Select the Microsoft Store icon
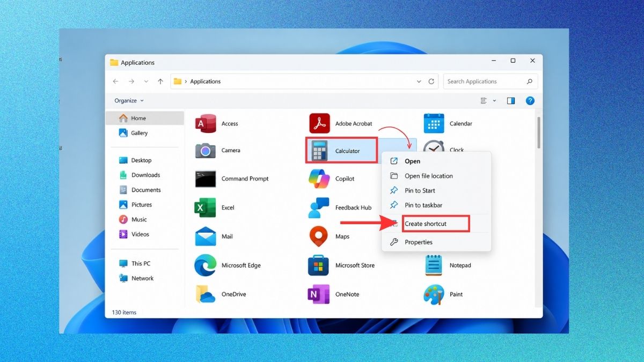Image resolution: width=644 pixels, height=362 pixels. click(x=319, y=265)
